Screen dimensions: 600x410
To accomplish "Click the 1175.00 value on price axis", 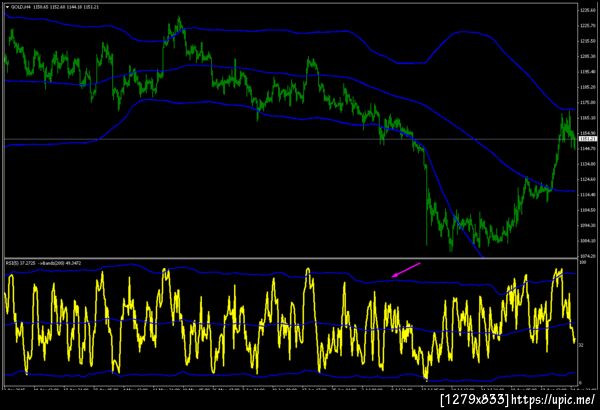I will [588, 102].
